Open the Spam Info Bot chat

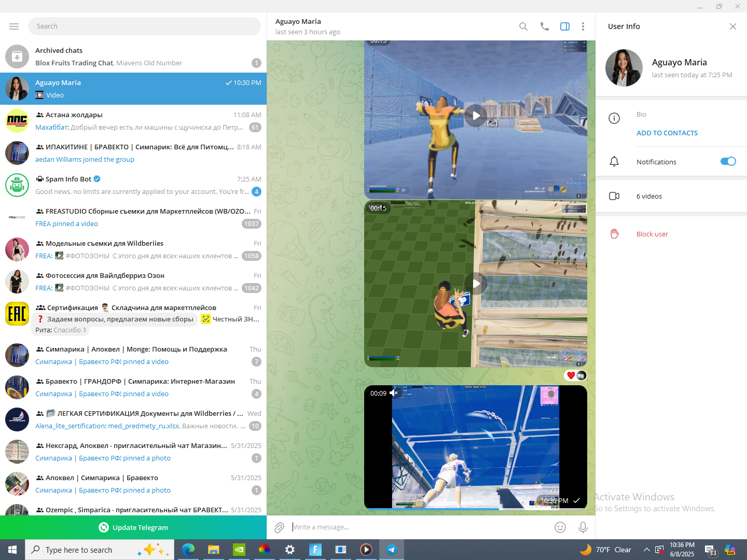click(x=133, y=185)
